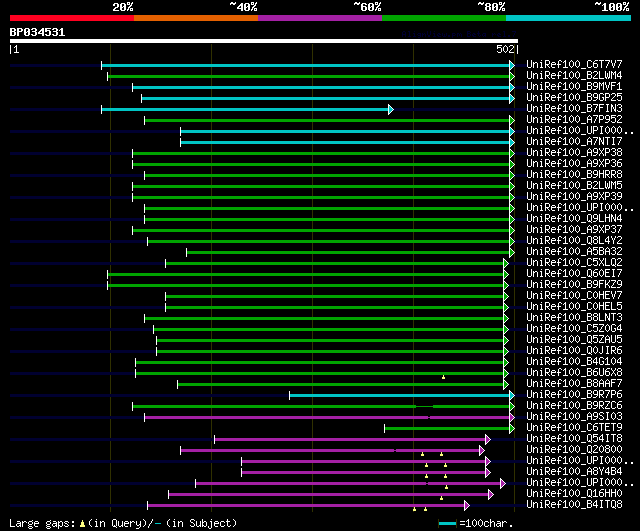Select the purple ~60% identity legend segment
This screenshot has height=531, width=640.
(320, 18)
